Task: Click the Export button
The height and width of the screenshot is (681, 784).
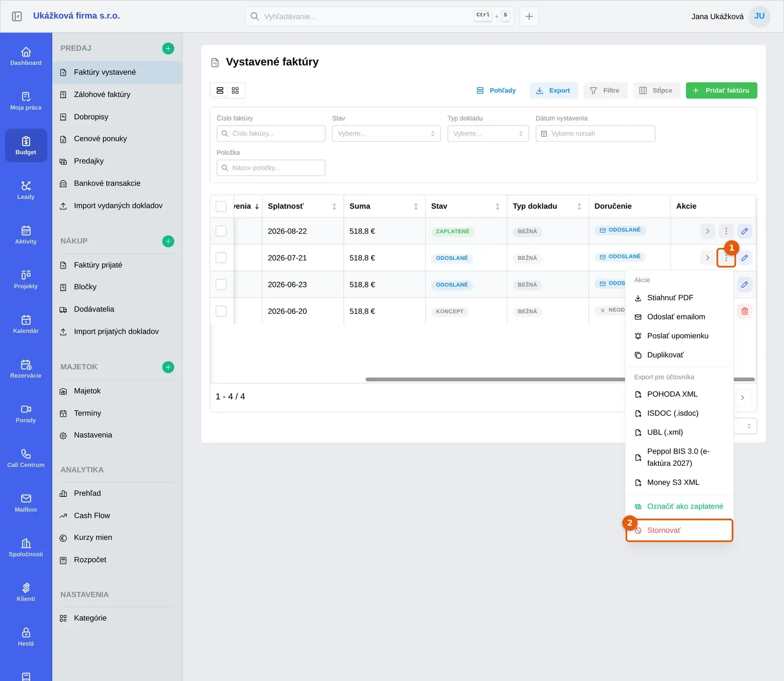Action: coord(553,91)
